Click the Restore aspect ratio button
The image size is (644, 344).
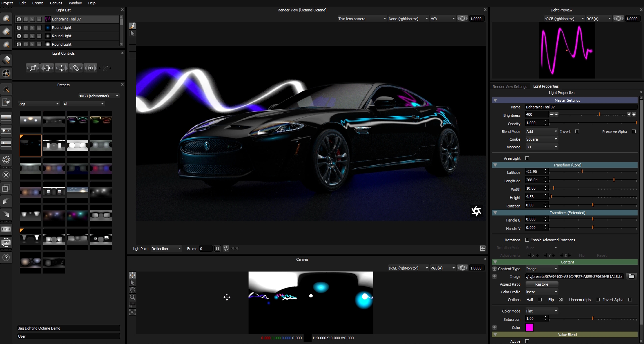[x=542, y=284]
